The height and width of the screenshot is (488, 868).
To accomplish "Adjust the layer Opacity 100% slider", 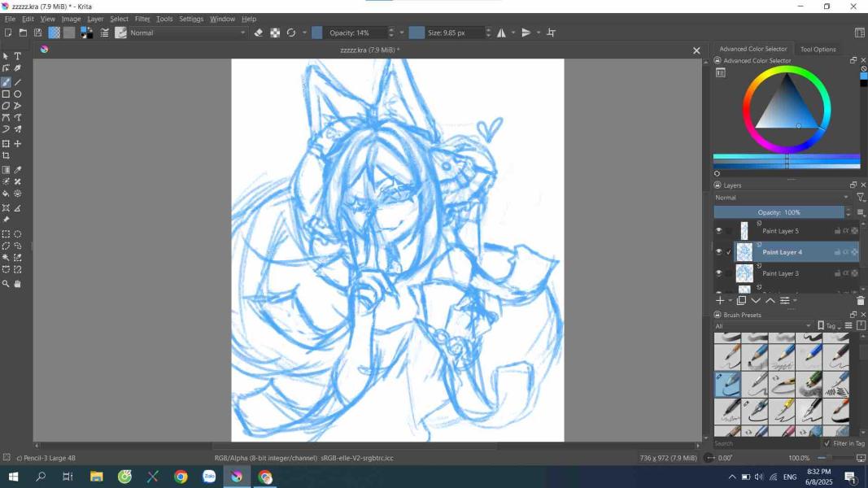I will point(779,212).
